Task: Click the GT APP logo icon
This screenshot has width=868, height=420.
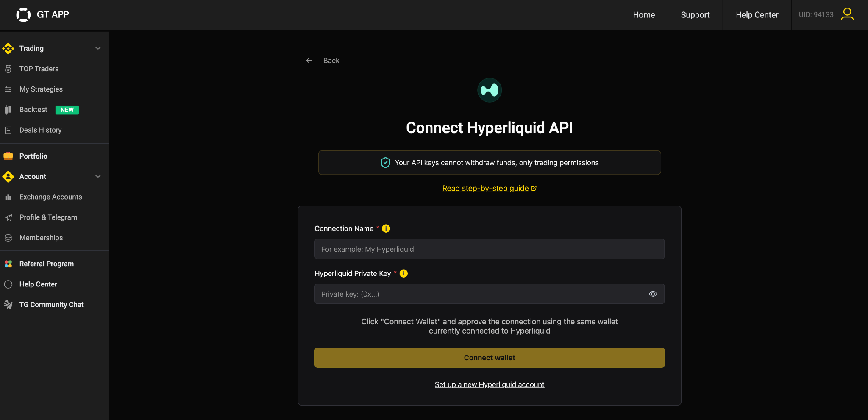Action: [23, 15]
